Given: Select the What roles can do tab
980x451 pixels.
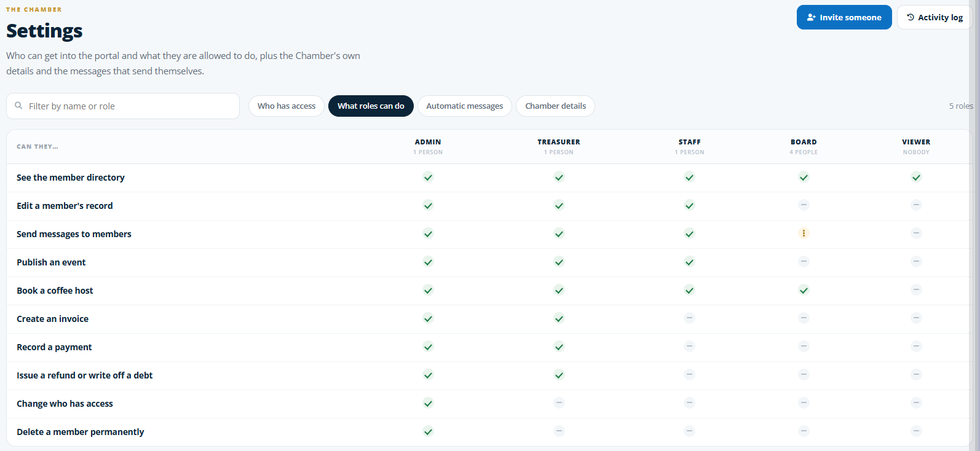Looking at the screenshot, I should [x=371, y=106].
